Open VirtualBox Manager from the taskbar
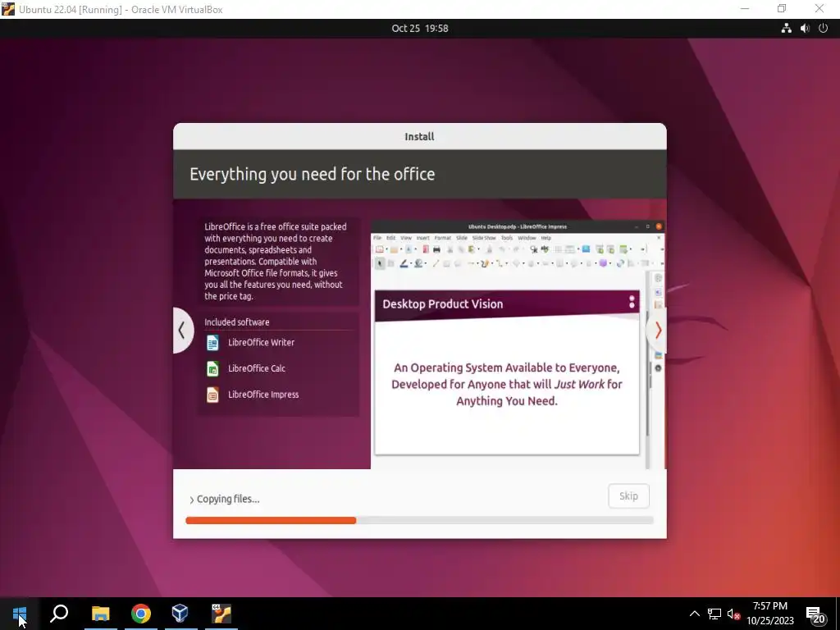This screenshot has width=840, height=630. [x=180, y=614]
